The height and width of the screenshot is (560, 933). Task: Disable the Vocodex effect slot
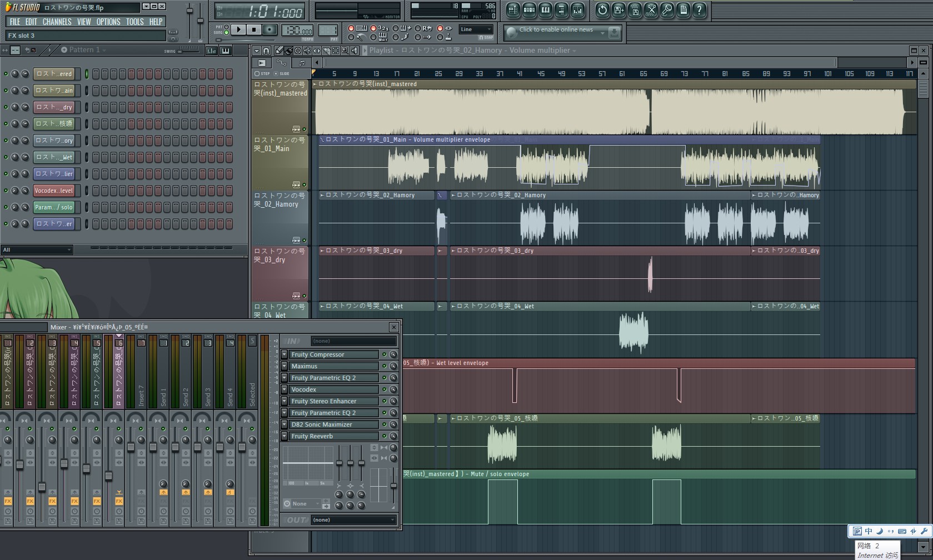pyautogui.click(x=383, y=389)
